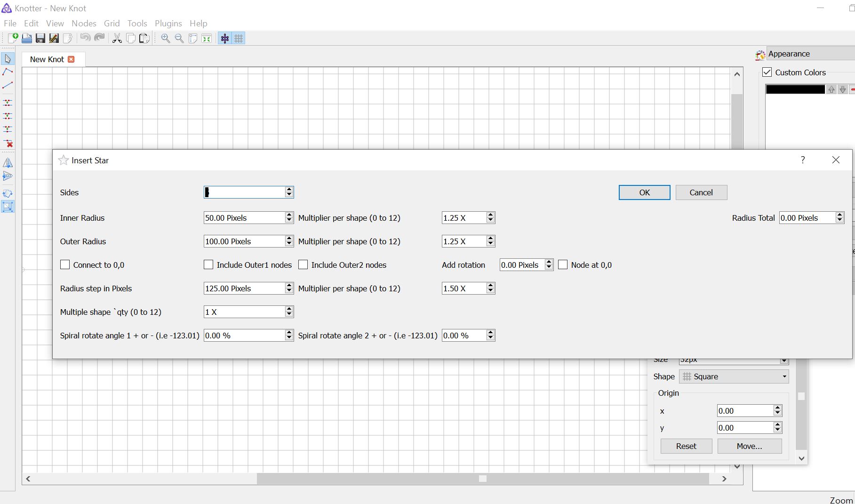The width and height of the screenshot is (855, 504).
Task: Click the New document icon in toolbar
Action: pyautogui.click(x=13, y=38)
